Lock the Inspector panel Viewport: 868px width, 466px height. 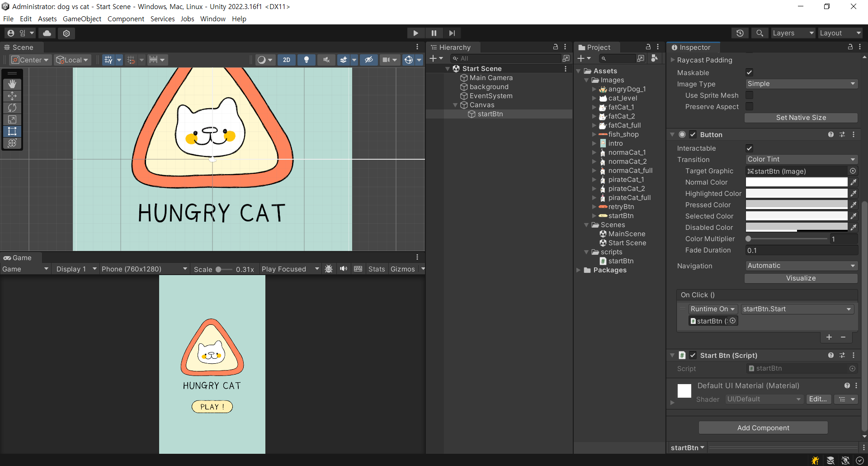850,47
